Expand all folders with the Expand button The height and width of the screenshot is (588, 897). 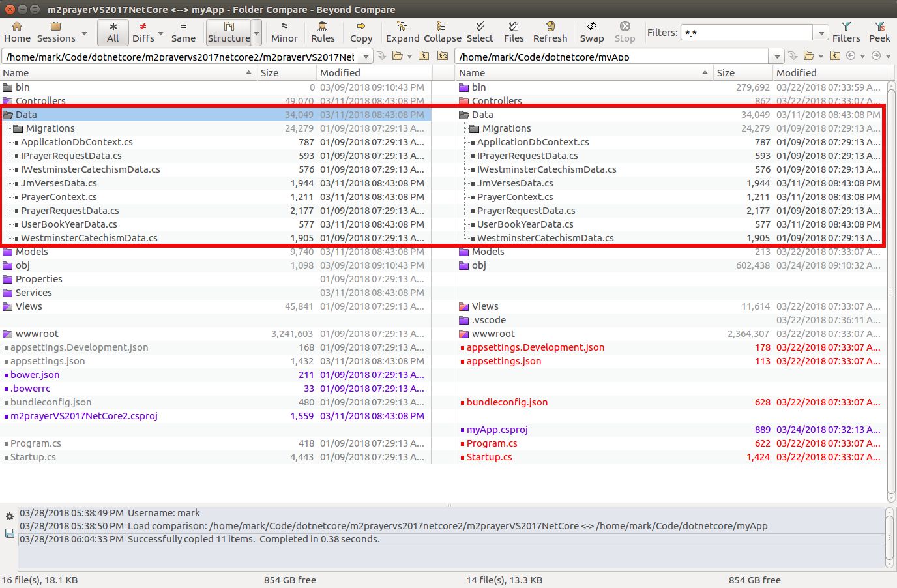[402, 31]
